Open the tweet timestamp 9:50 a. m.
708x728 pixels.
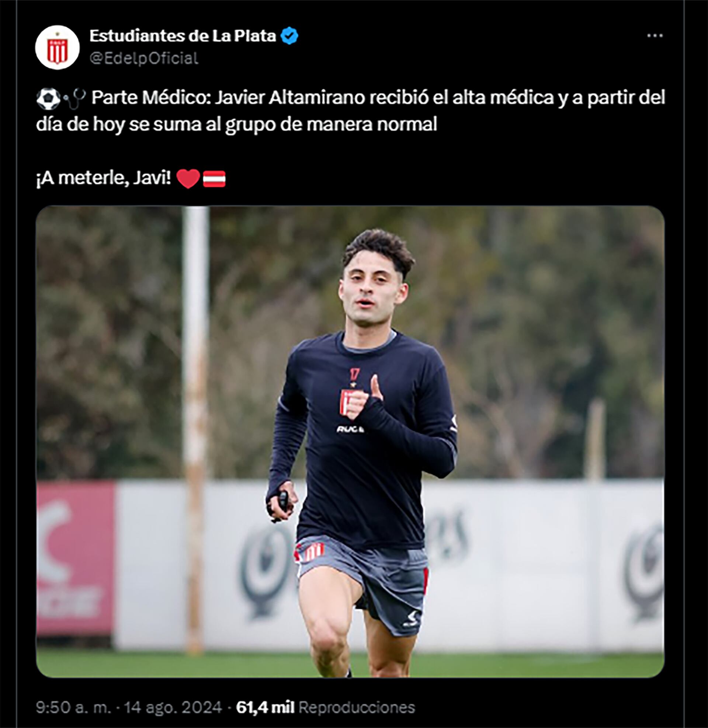[x=73, y=707]
